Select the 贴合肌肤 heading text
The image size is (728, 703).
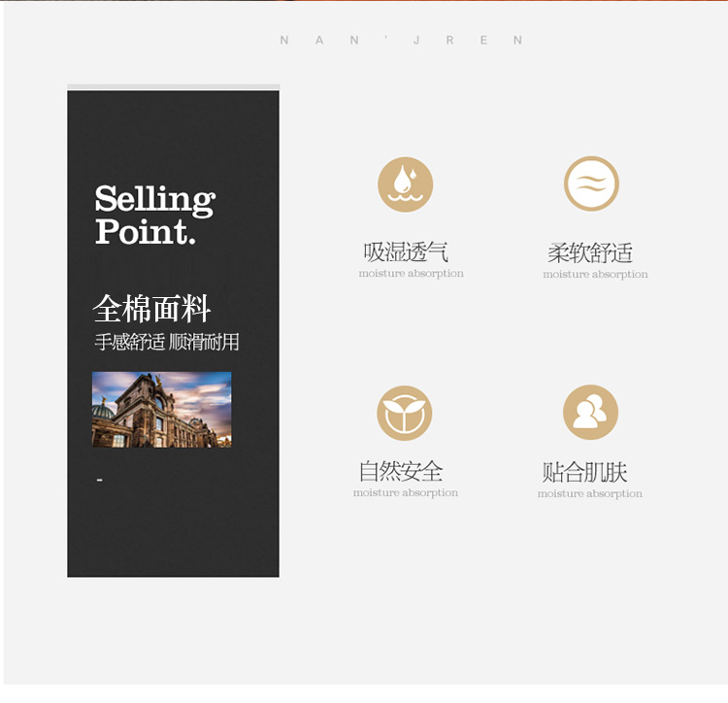tap(584, 472)
